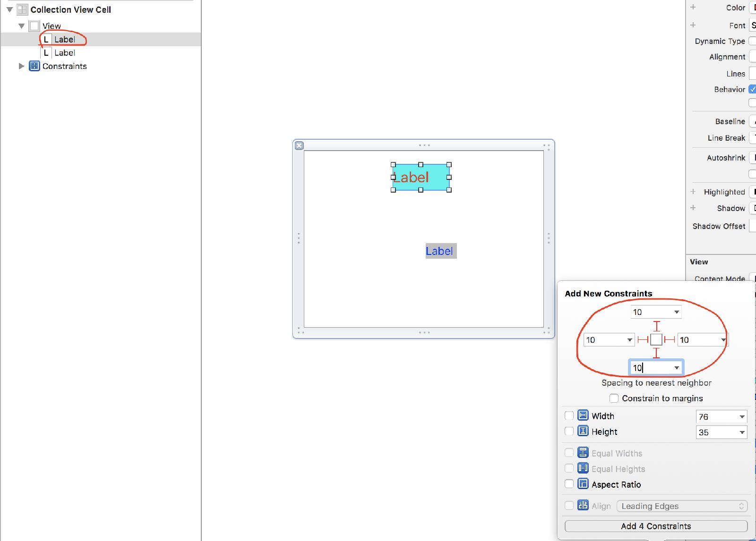
Task: Toggle the Aspect Ratio checkbox
Action: (x=569, y=484)
